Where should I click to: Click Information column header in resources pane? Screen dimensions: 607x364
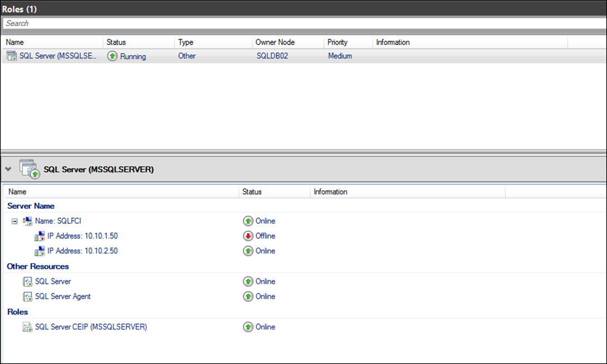click(408, 192)
